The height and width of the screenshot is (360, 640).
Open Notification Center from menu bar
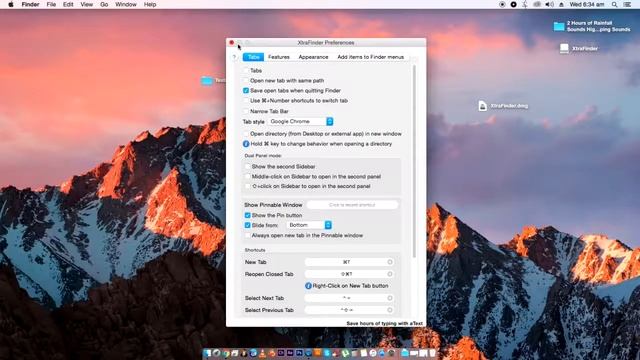coord(627,4)
